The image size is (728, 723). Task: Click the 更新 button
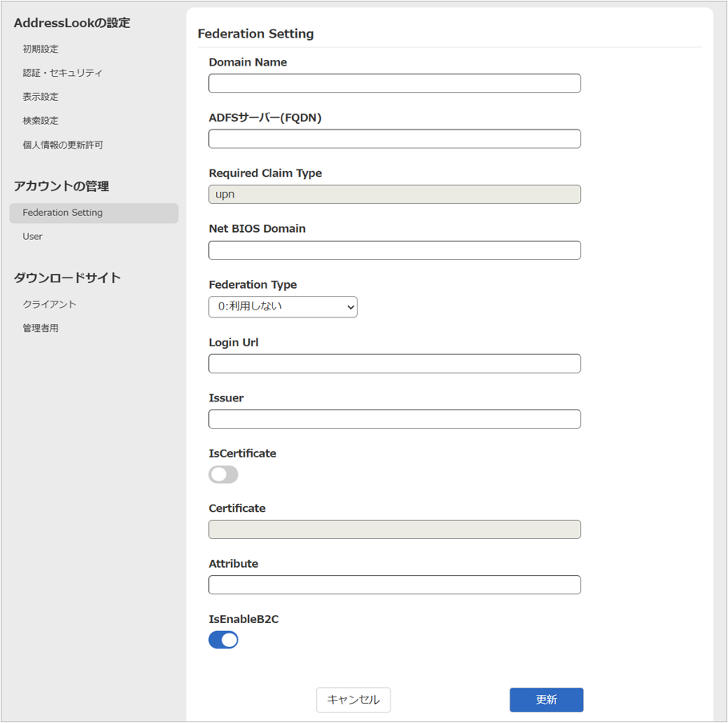click(546, 700)
